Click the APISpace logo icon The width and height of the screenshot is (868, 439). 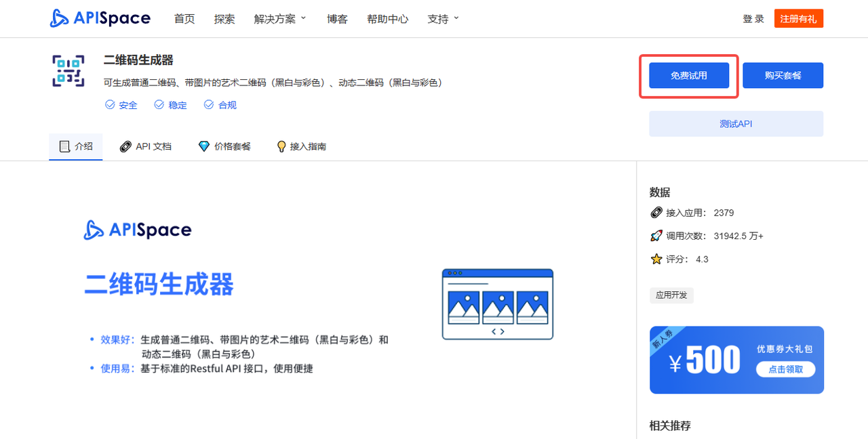pos(58,18)
